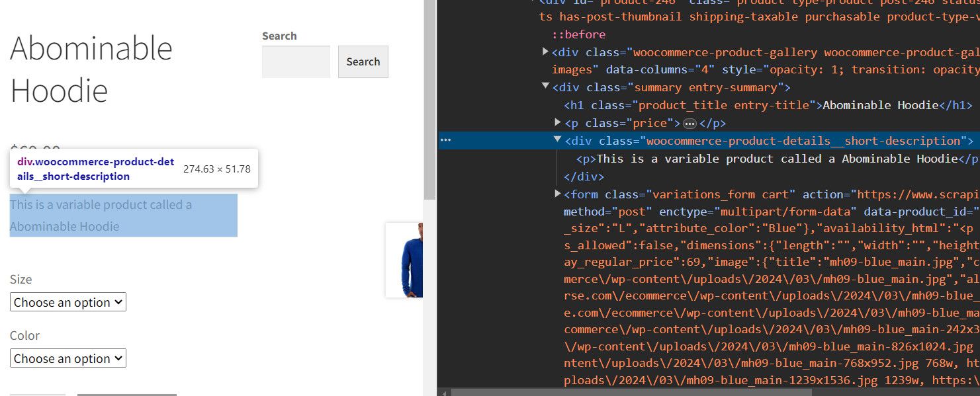The image size is (980, 396).
Task: Click the Color label
Action: coord(25,335)
